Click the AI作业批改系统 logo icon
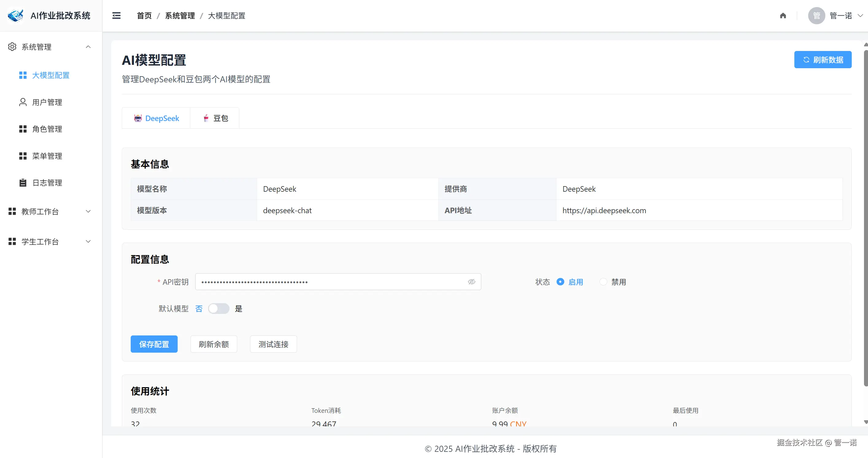Viewport: 868px width, 458px height. coord(16,16)
